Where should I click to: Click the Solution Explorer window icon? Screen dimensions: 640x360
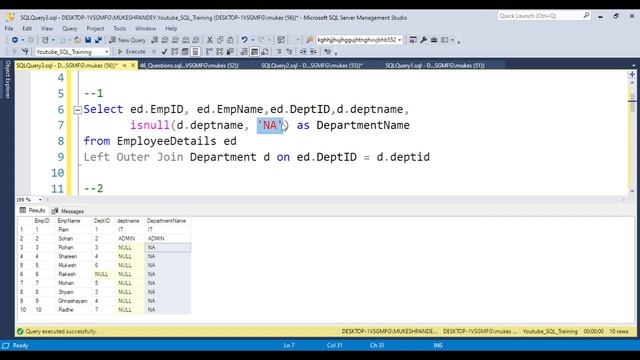[x=413, y=40]
